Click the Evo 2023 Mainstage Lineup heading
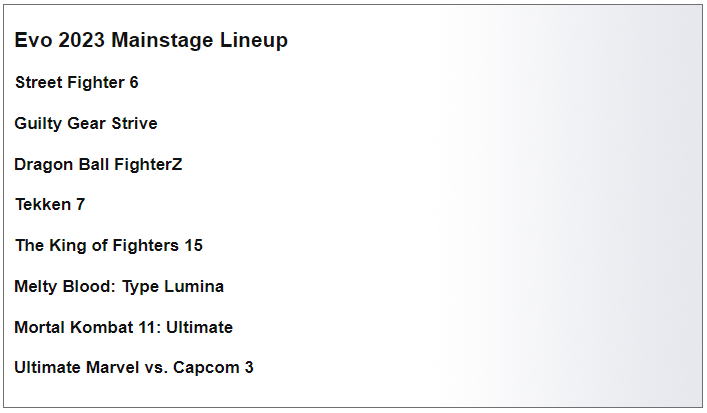 (x=151, y=41)
